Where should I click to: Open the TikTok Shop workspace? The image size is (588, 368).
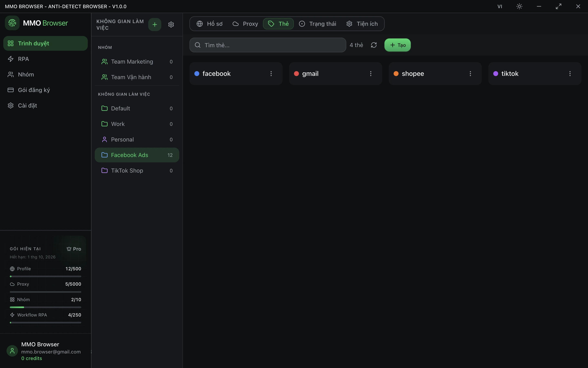coord(137,171)
